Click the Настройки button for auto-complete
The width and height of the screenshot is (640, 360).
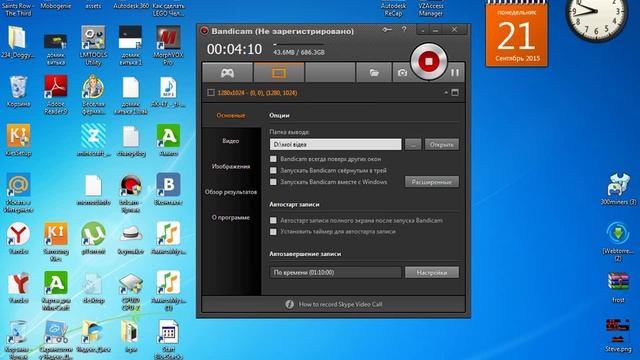coord(432,272)
